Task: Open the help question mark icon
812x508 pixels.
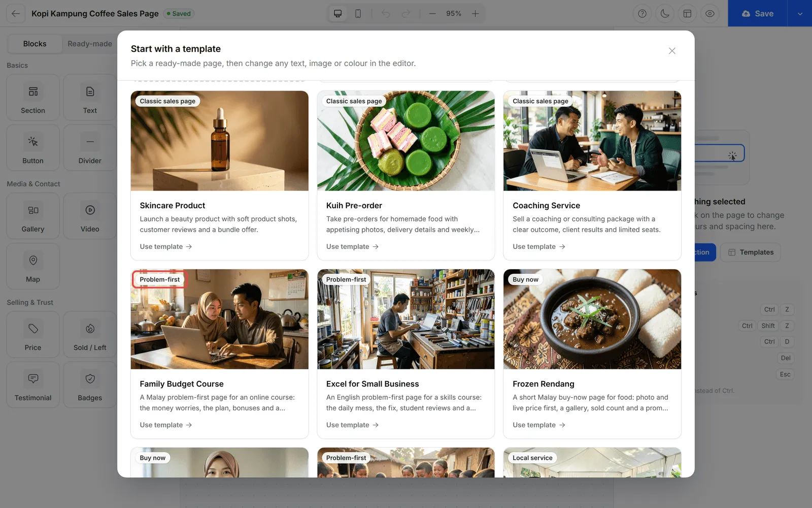Action: point(642,14)
